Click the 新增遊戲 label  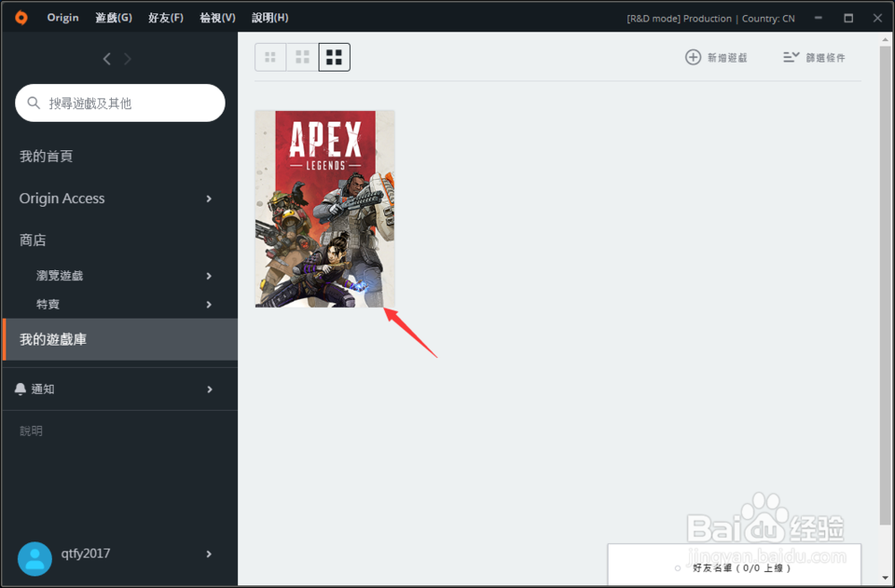[727, 57]
